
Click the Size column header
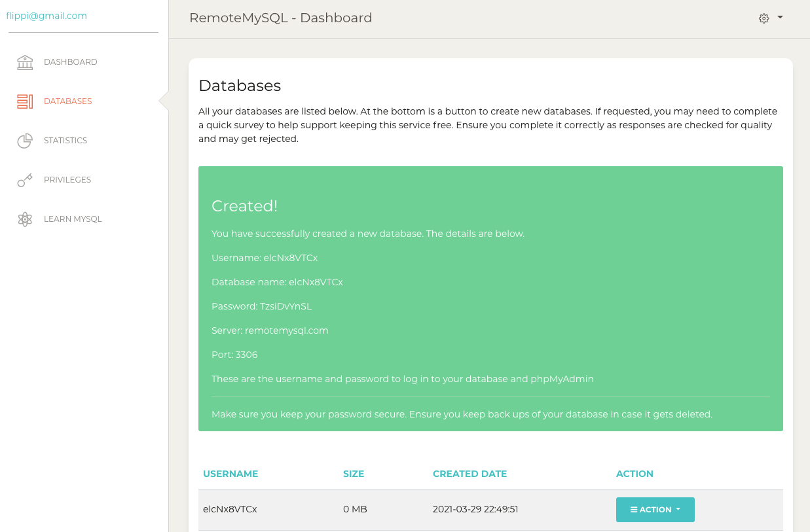[354, 474]
